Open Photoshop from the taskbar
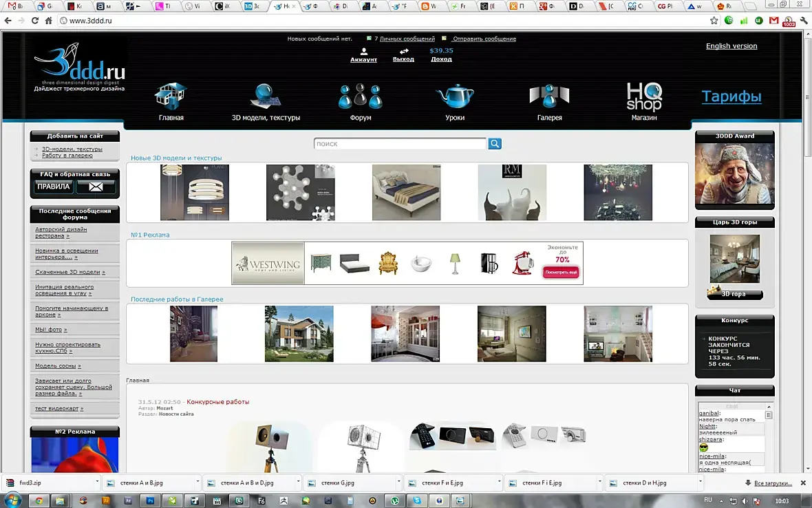The height and width of the screenshot is (508, 812). [x=150, y=500]
